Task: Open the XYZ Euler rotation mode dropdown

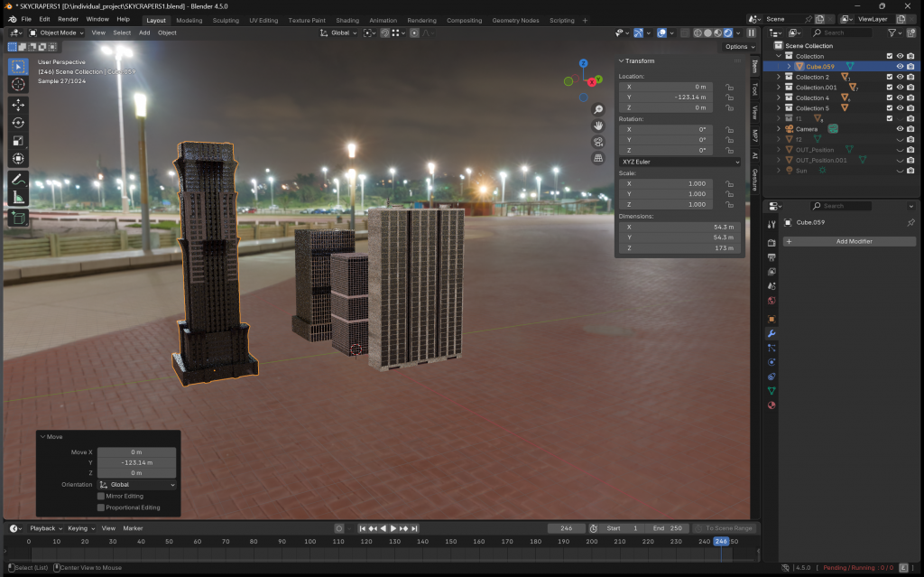Action: [x=679, y=162]
